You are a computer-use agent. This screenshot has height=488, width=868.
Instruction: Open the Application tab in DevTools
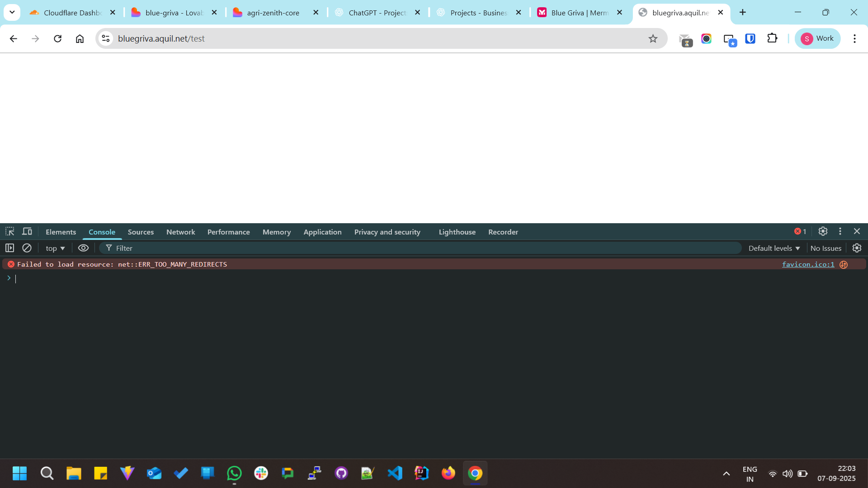point(322,232)
